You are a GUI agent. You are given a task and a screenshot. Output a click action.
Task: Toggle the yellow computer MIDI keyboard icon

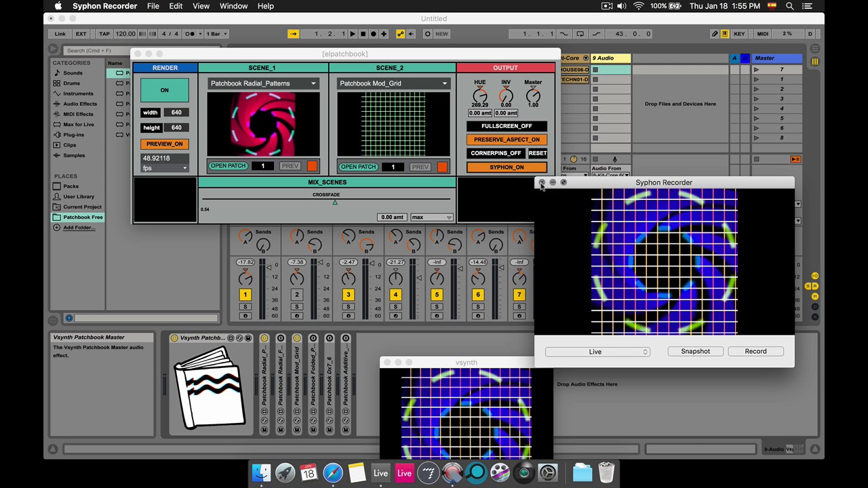click(x=725, y=34)
